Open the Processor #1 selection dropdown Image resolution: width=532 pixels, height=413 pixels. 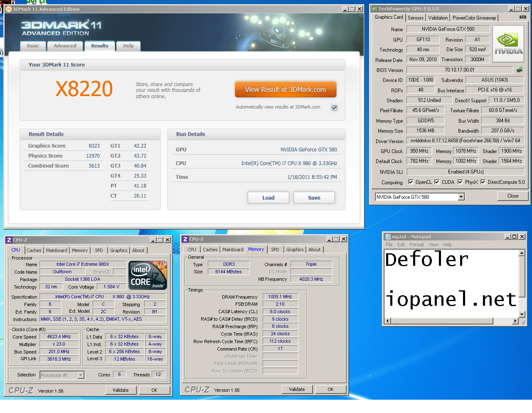point(81,375)
